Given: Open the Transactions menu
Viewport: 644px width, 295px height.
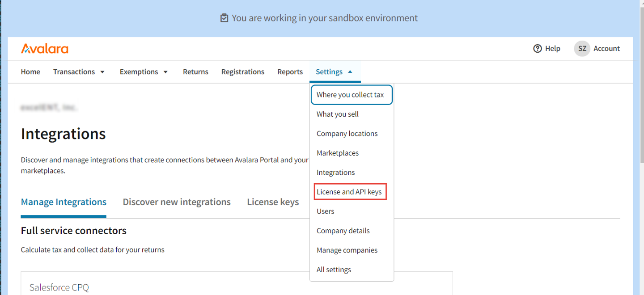Looking at the screenshot, I should [x=74, y=72].
